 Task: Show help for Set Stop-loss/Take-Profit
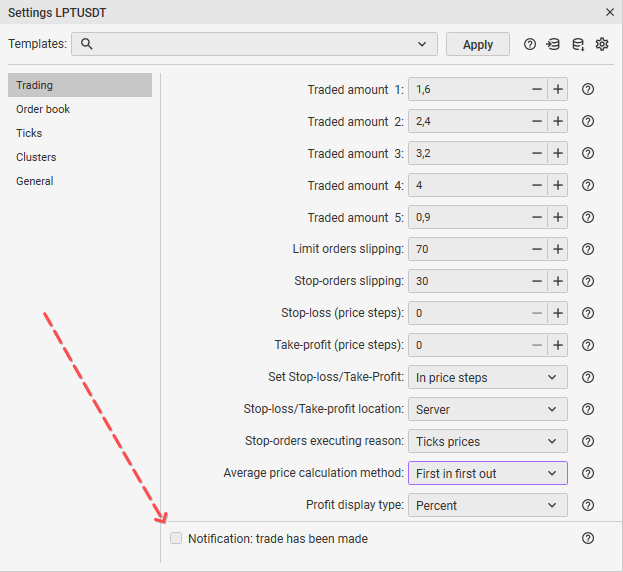pyautogui.click(x=588, y=377)
